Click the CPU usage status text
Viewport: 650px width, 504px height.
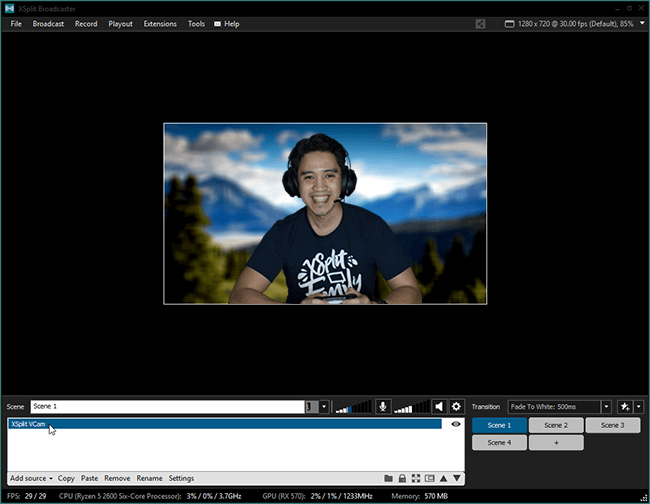[150, 496]
